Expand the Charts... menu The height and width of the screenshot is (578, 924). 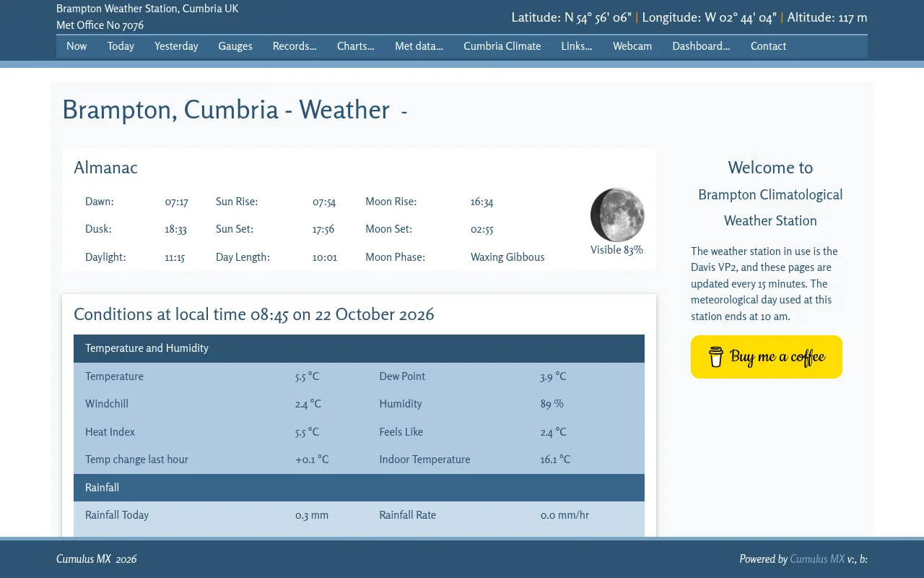[x=356, y=46]
